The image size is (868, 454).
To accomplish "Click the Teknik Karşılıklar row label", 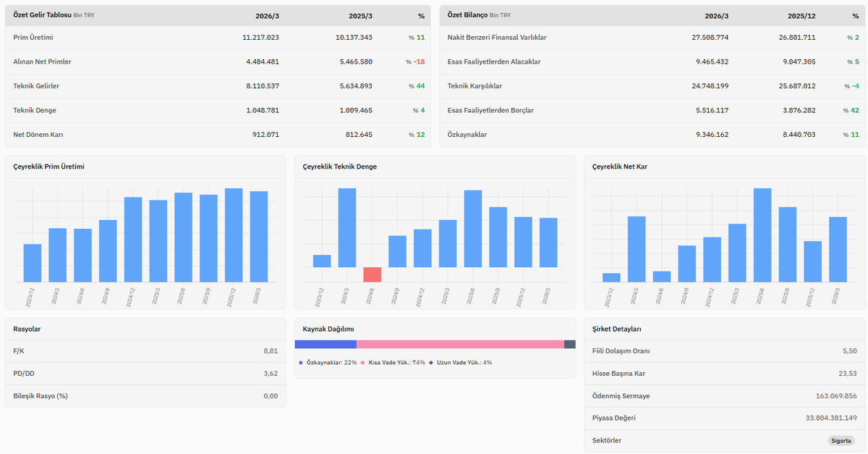I will (x=475, y=86).
